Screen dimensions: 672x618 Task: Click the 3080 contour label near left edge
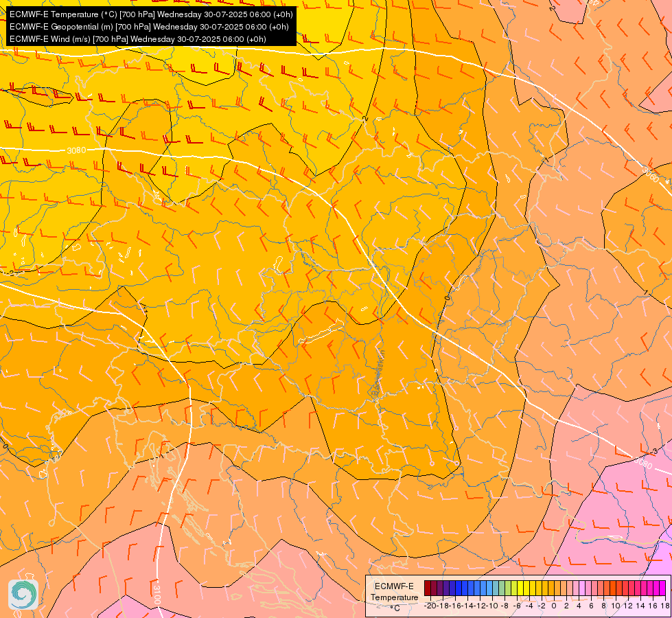point(76,150)
